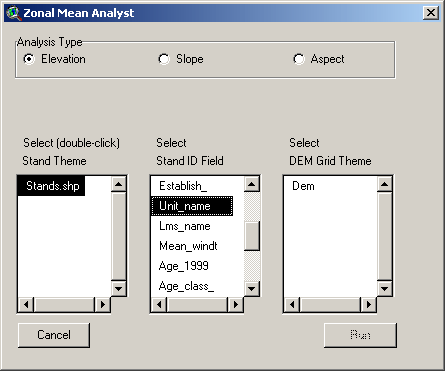The height and width of the screenshot is (371, 445).
Task: Click the Cancel button
Action: 54,335
